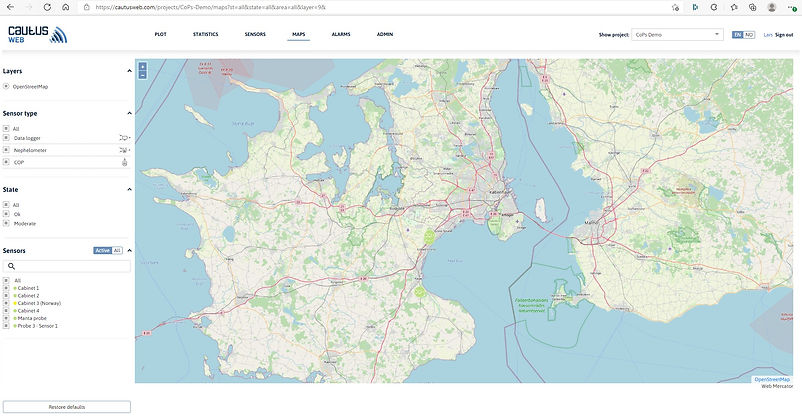This screenshot has width=802, height=418.
Task: Click the Sign out link
Action: tap(784, 35)
